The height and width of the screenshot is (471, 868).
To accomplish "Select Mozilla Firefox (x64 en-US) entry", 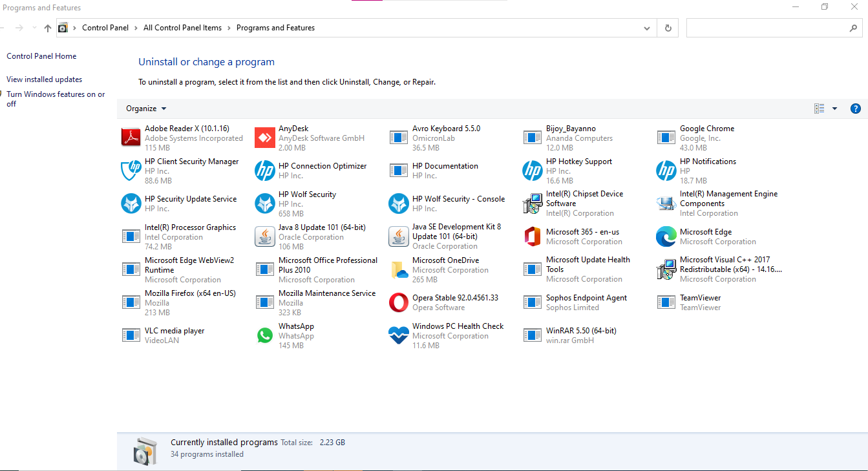I will coord(179,302).
